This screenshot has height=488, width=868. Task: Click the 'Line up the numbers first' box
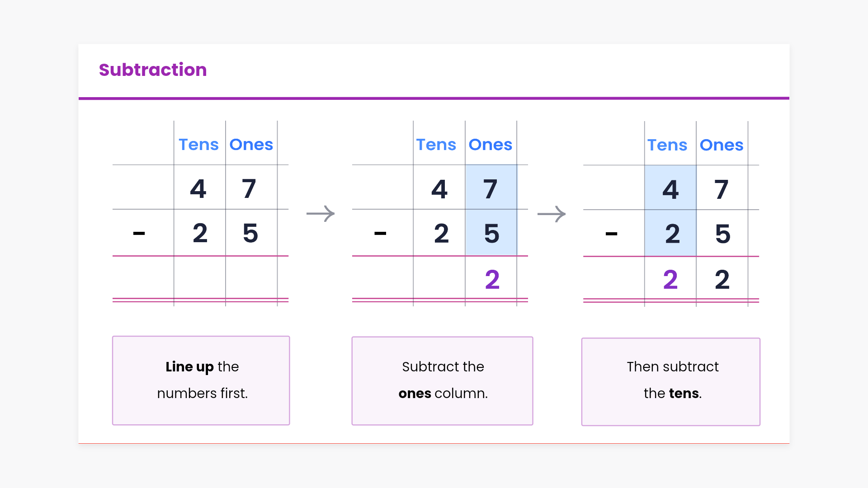click(201, 380)
